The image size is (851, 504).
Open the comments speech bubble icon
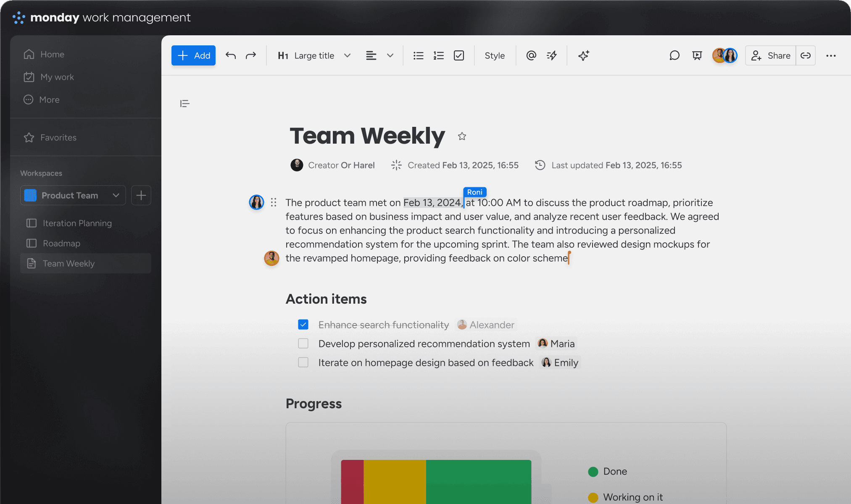pyautogui.click(x=674, y=55)
